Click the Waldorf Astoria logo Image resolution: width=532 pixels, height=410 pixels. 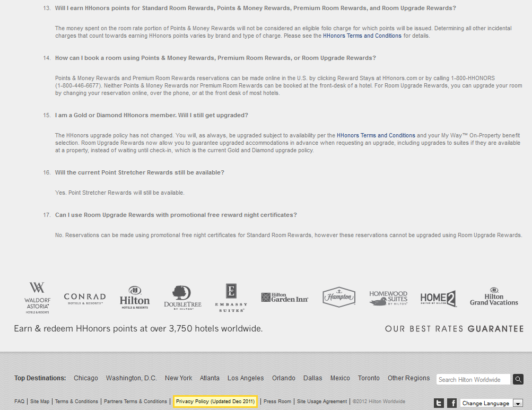pyautogui.click(x=37, y=297)
